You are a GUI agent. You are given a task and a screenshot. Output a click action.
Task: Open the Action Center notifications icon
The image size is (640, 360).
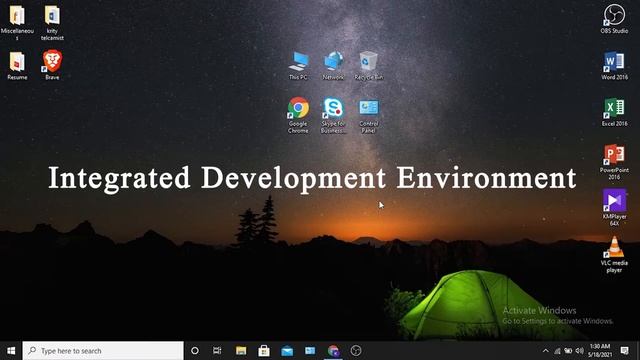624,351
